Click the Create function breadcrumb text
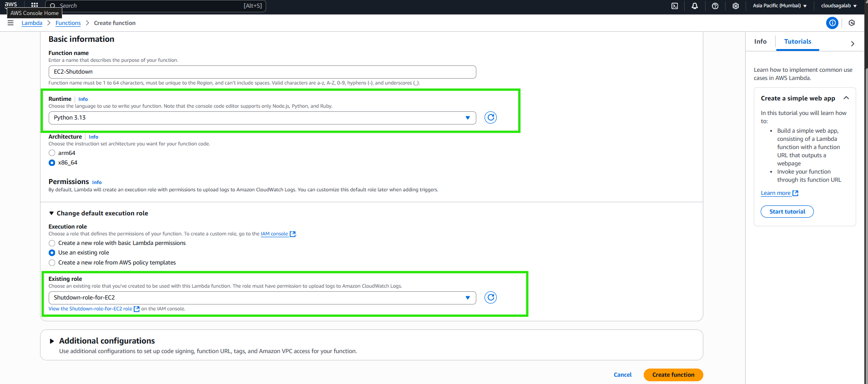 115,23
